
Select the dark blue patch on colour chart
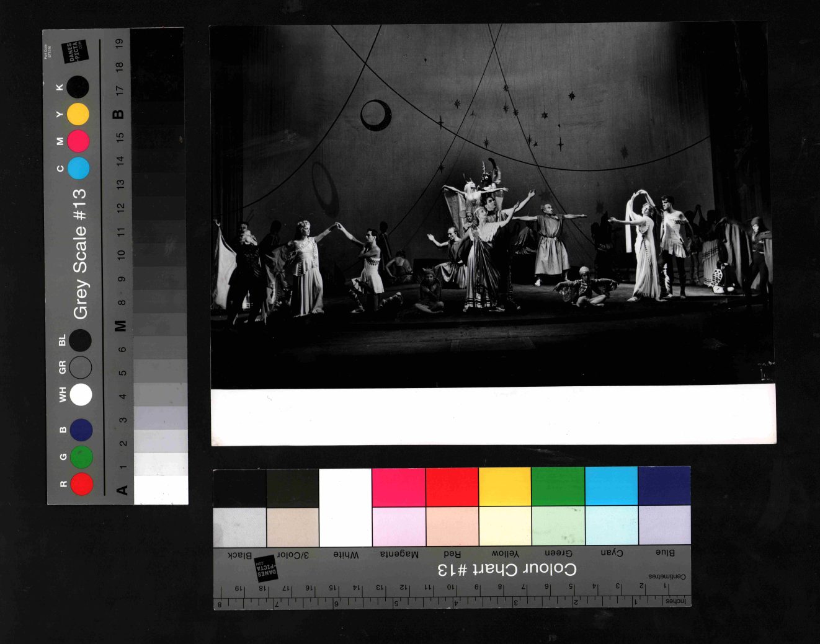[x=664, y=487]
